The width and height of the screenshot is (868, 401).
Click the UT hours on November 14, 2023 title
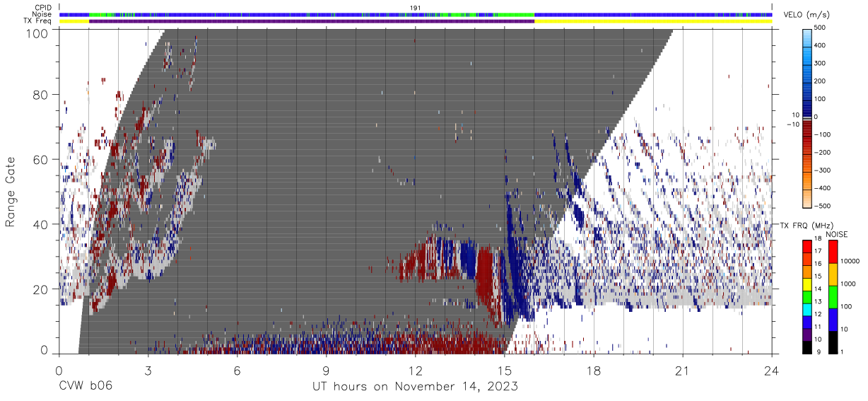[x=416, y=386]
